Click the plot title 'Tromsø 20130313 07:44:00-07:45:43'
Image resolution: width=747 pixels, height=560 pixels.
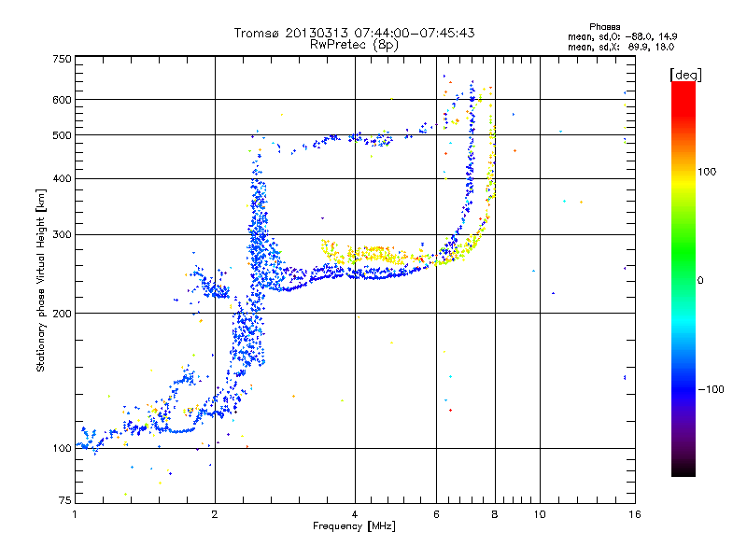point(354,33)
